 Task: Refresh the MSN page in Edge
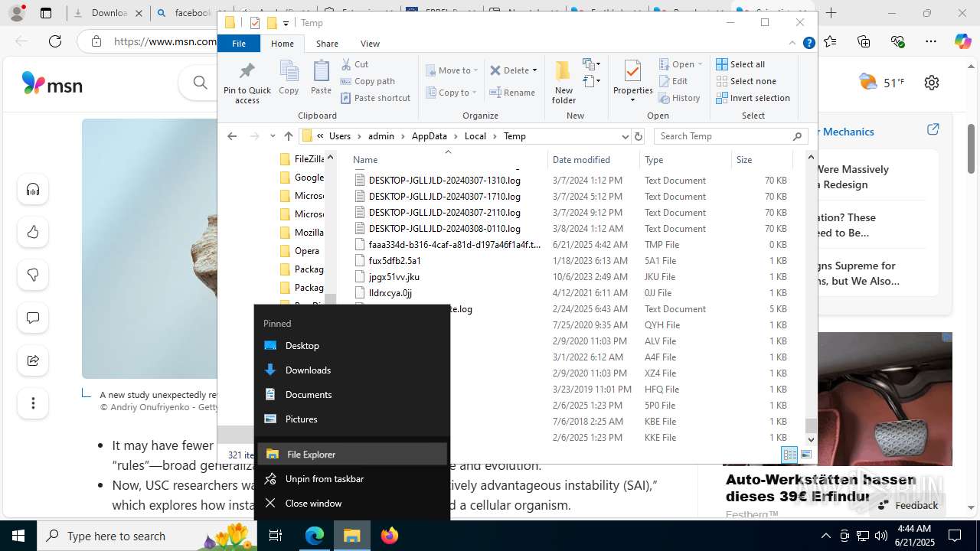point(55,41)
